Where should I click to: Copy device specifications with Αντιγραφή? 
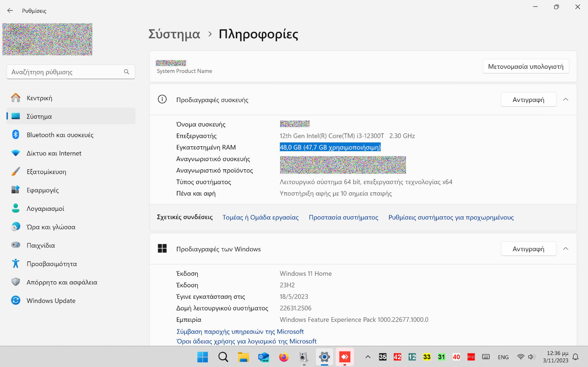tap(528, 100)
